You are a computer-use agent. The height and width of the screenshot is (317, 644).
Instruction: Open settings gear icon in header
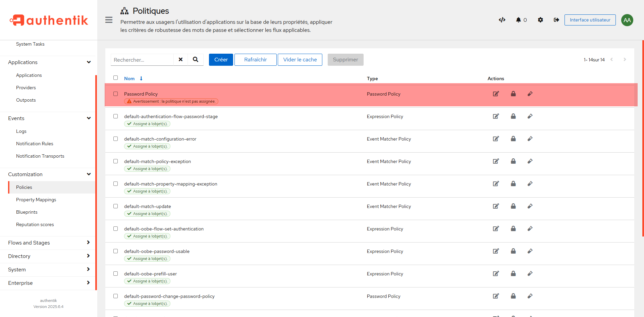(x=540, y=20)
